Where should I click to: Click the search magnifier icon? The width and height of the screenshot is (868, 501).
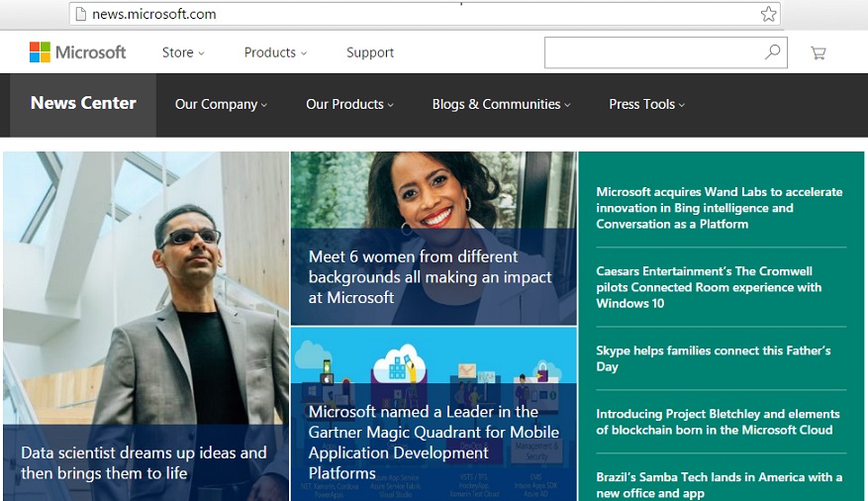(x=773, y=52)
